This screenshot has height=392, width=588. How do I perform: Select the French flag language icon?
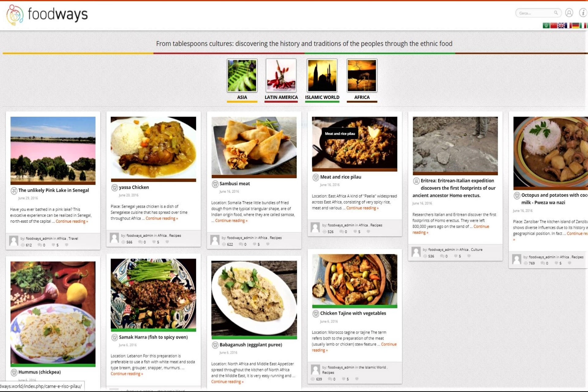[568, 25]
